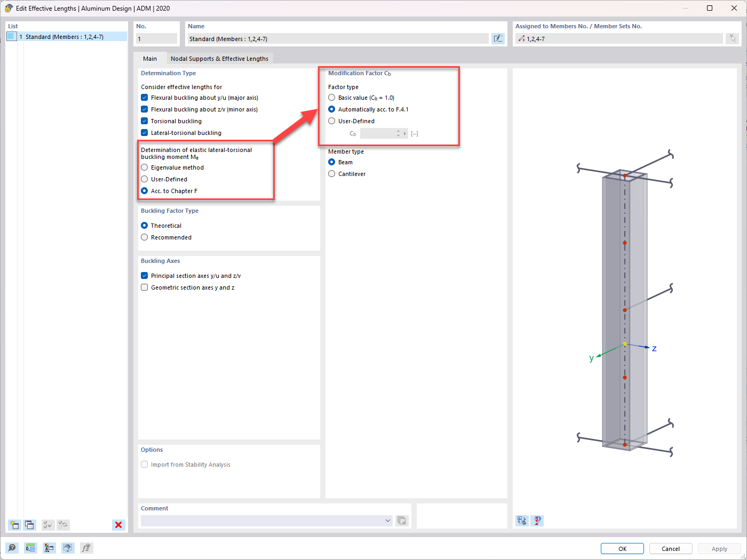Screen dimensions: 747x560
Task: Click the Cb value spinner arrows
Action: (x=398, y=133)
